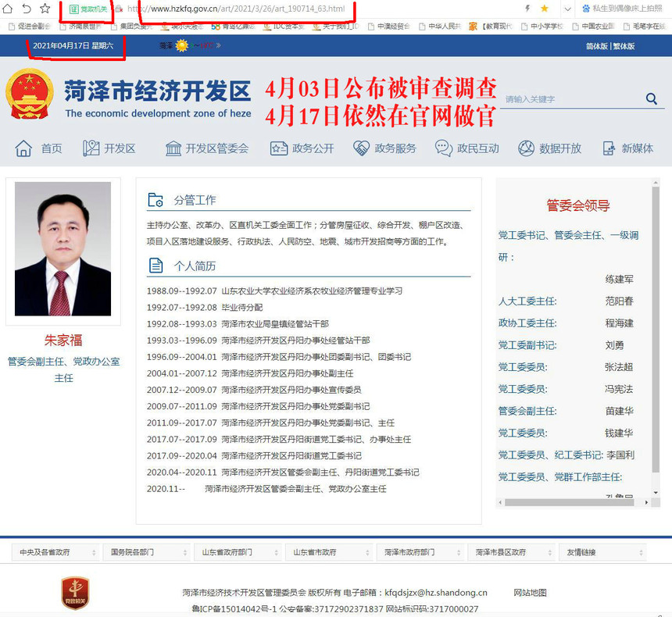Click the name 朱家福 under the photo
Viewport: 672px width, 617px height.
tap(63, 341)
